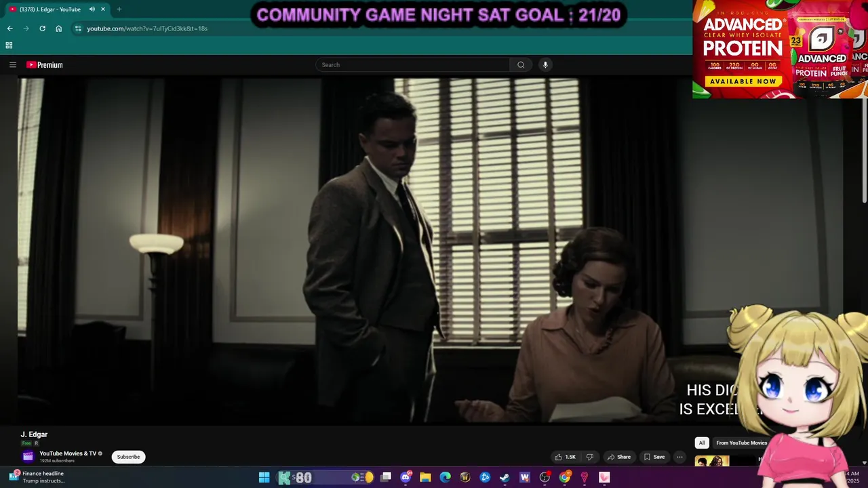Start voice search with microphone icon
This screenshot has height=488, width=868.
[545, 65]
